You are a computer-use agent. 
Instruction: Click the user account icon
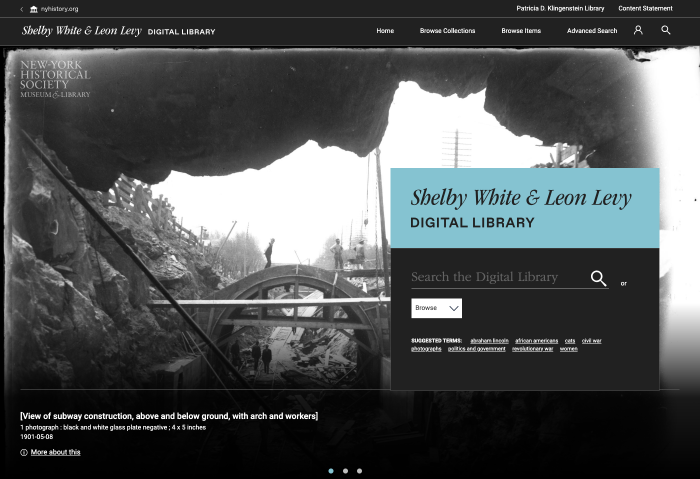pos(638,30)
